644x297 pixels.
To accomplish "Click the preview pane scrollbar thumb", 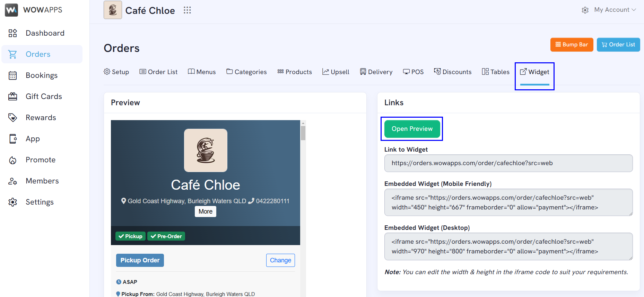I will click(303, 133).
